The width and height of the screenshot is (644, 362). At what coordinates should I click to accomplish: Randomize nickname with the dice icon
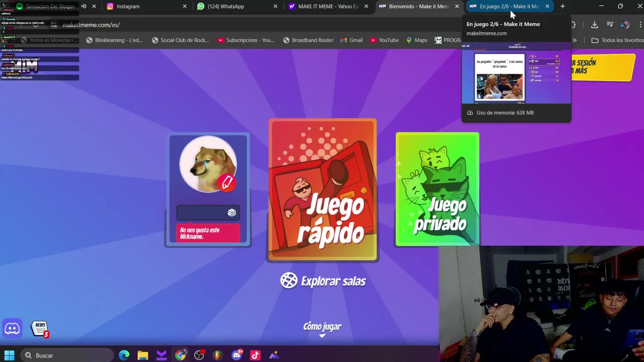[x=232, y=213]
